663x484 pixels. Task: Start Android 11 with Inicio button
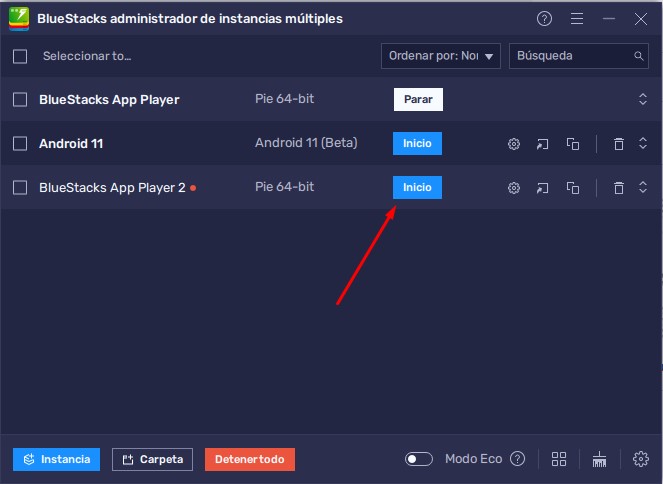pos(417,143)
